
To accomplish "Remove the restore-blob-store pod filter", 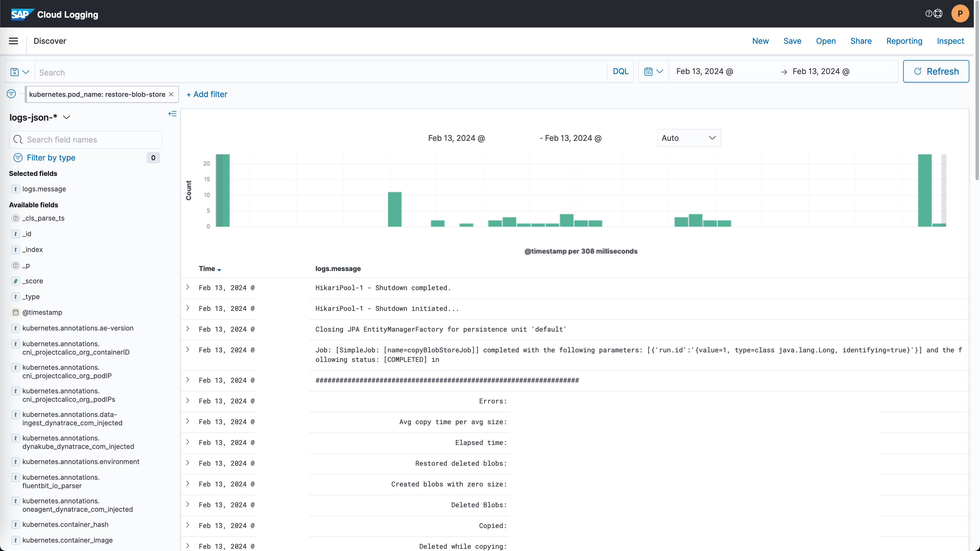I will pos(171,94).
